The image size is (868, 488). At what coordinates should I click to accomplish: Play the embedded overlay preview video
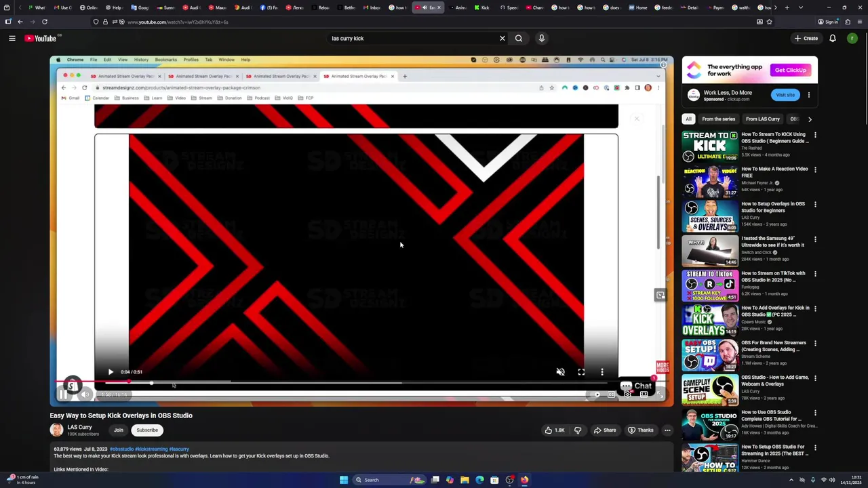[x=111, y=371]
